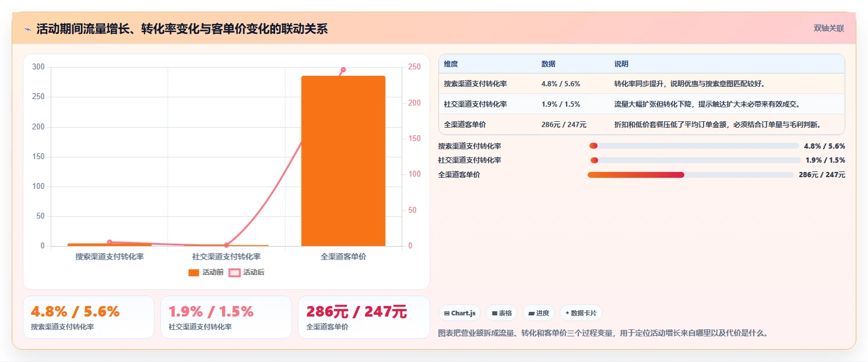Click table cell 搜索渠道支付转化率
Image resolution: width=868 pixels, height=362 pixels.
pos(475,83)
